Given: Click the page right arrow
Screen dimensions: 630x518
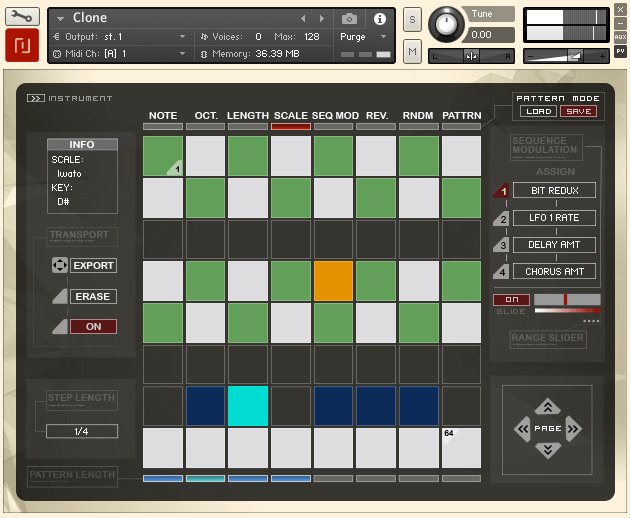Looking at the screenshot, I should coord(572,429).
